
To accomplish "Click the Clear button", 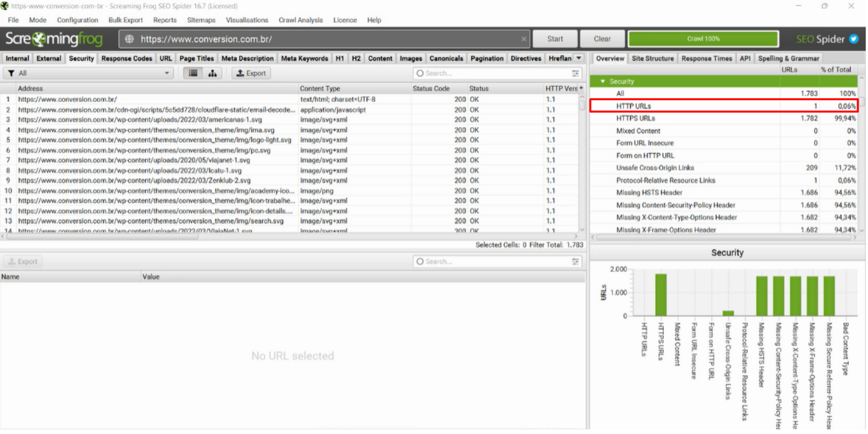I will pos(602,39).
